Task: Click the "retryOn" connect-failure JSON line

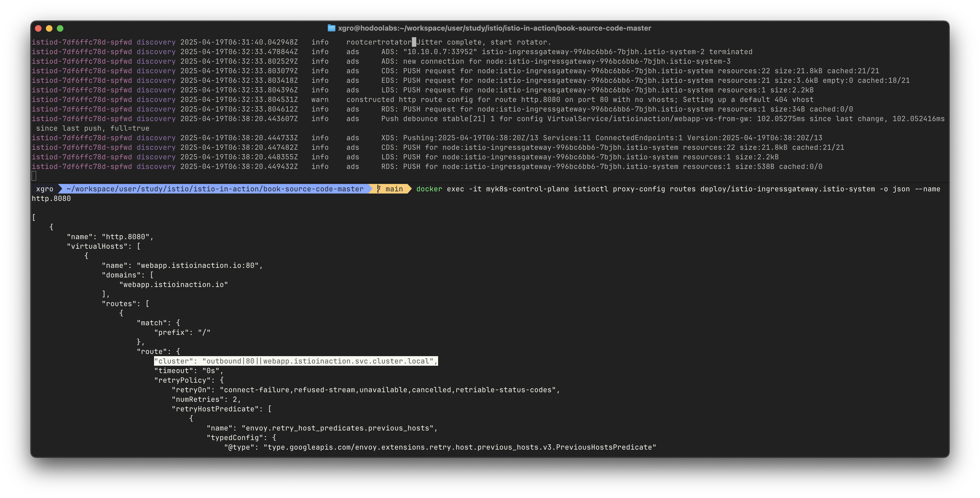Action: tap(366, 389)
